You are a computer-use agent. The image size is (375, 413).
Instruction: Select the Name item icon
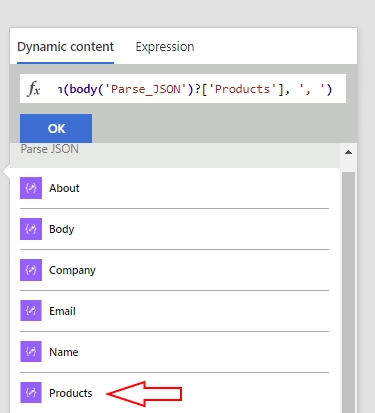tap(31, 352)
